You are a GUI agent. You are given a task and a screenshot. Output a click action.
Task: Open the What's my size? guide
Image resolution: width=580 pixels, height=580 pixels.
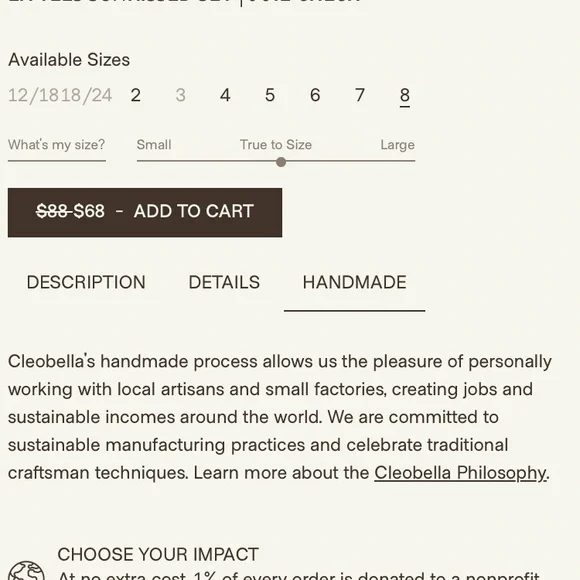(x=57, y=145)
